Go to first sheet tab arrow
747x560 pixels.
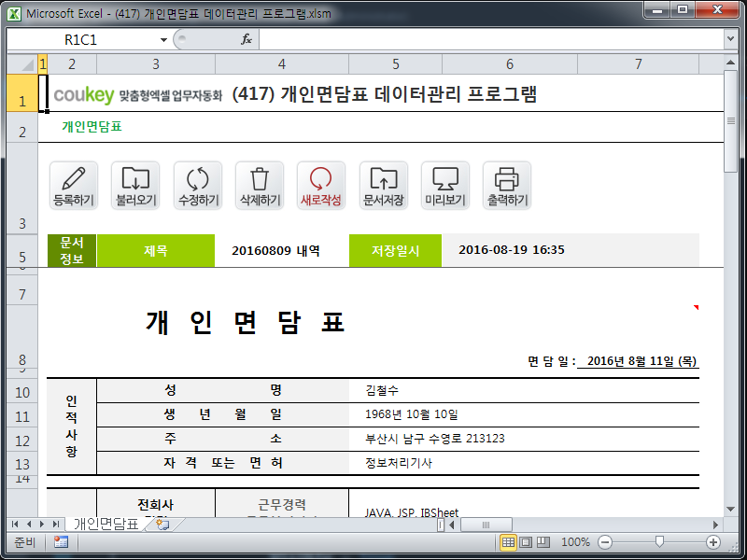[15, 525]
